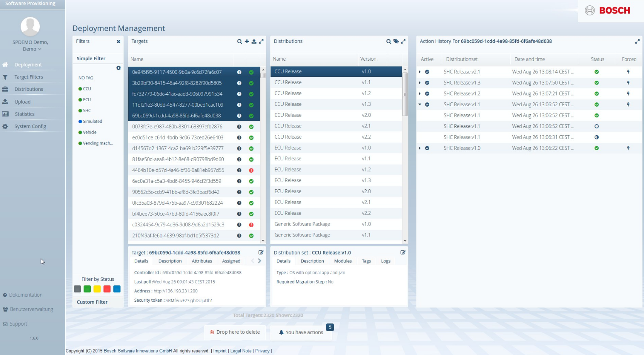Click the user avatar image

pos(30,27)
